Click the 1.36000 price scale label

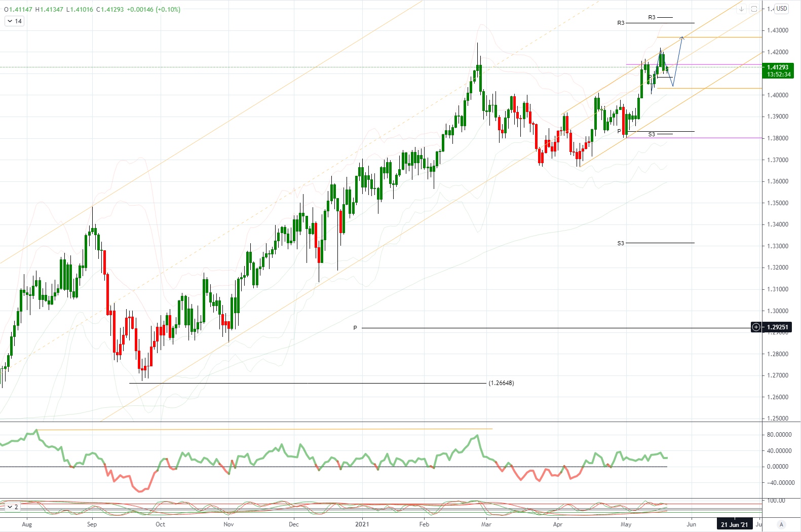pos(778,181)
